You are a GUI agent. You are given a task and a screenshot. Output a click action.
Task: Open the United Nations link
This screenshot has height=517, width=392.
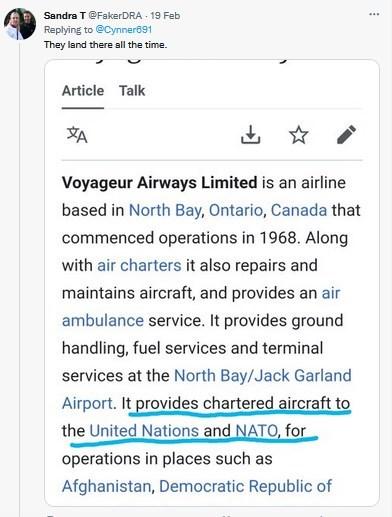coord(144,430)
